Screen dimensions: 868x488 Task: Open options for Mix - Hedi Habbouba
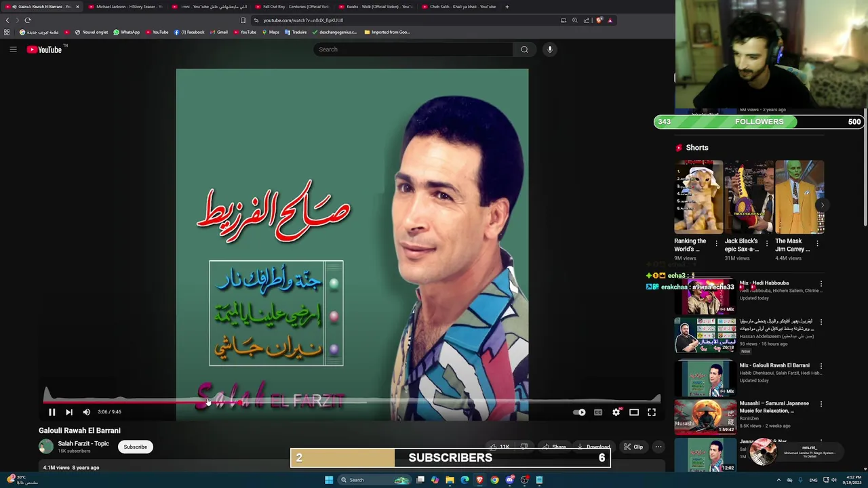pyautogui.click(x=821, y=284)
